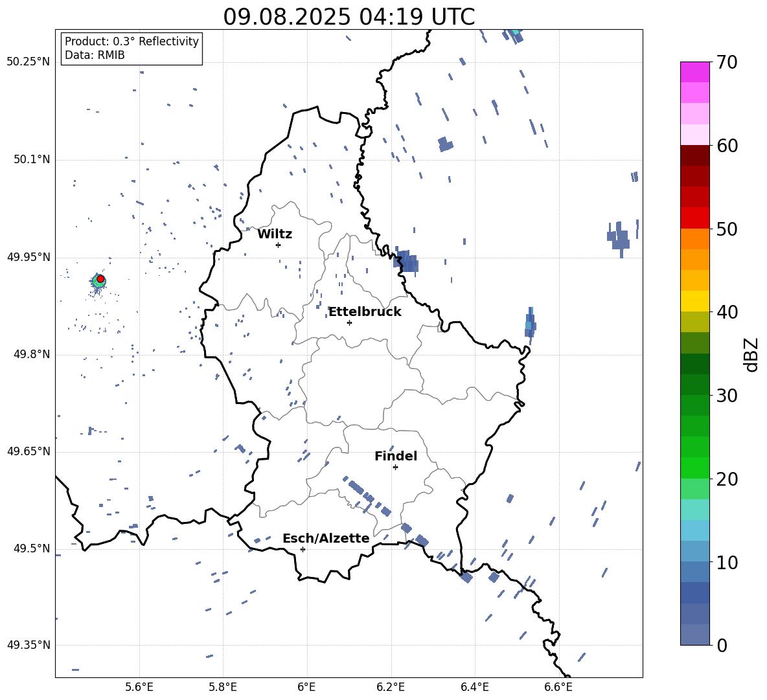Click the Ettelbruck city label
This screenshot has width=767, height=700.
[x=365, y=312]
